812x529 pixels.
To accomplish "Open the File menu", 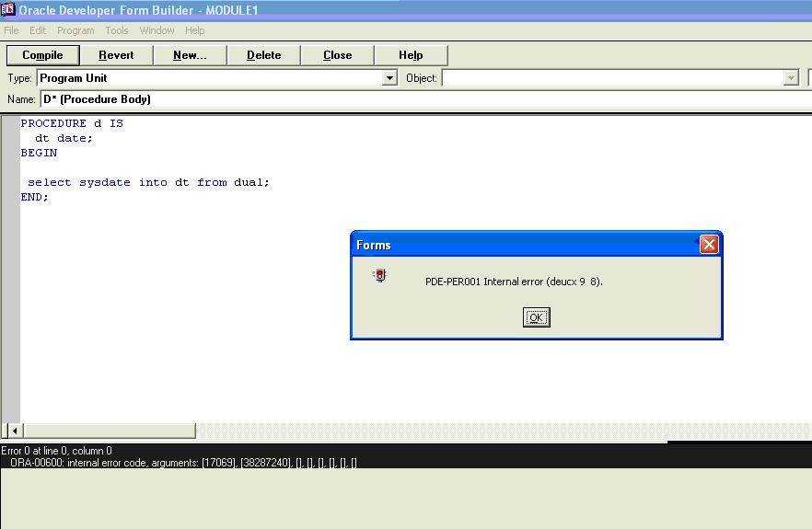I will pyautogui.click(x=11, y=30).
